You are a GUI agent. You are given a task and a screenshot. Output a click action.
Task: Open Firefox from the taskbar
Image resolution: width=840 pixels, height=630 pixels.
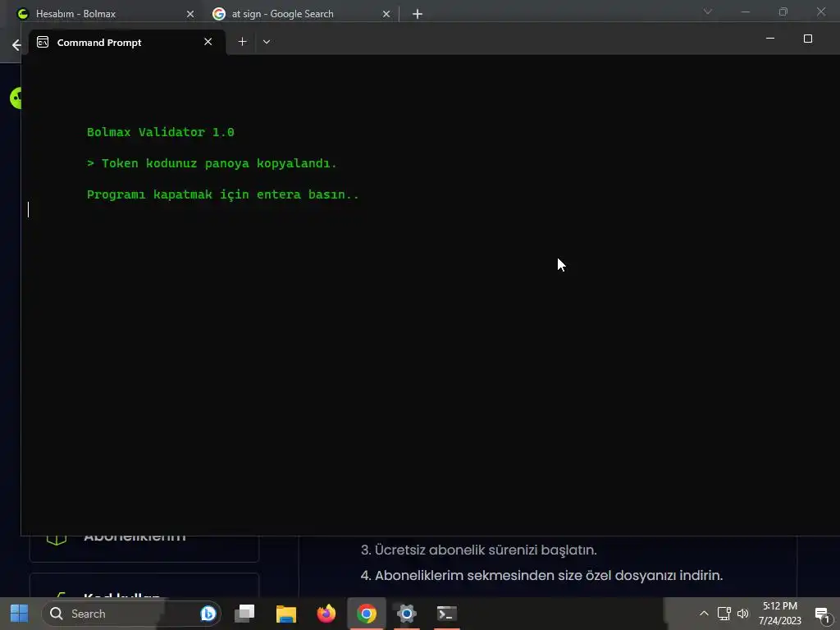coord(326,614)
